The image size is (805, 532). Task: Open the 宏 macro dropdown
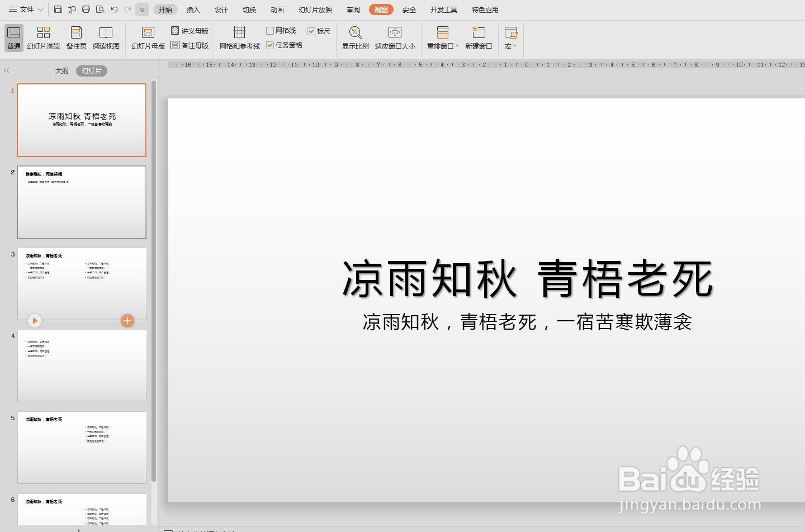coord(511,38)
